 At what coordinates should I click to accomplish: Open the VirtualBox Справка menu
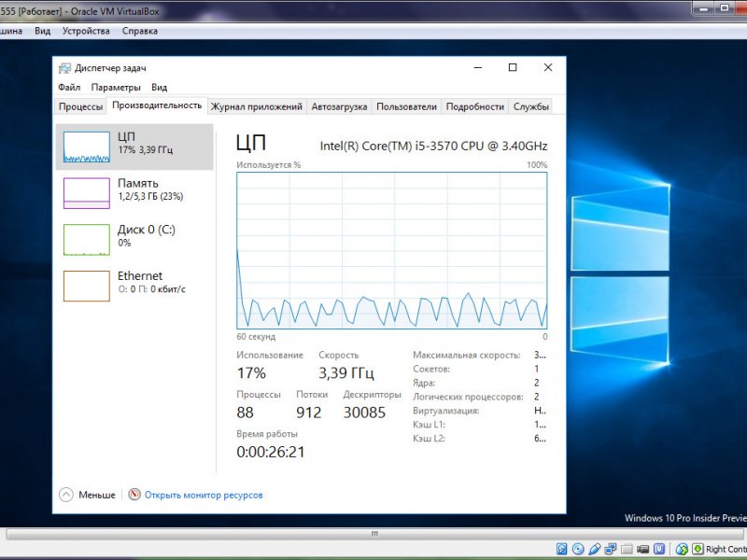pyautogui.click(x=139, y=31)
